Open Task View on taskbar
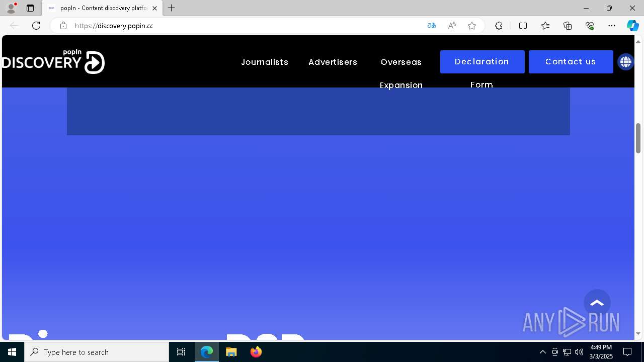 [x=181, y=352]
